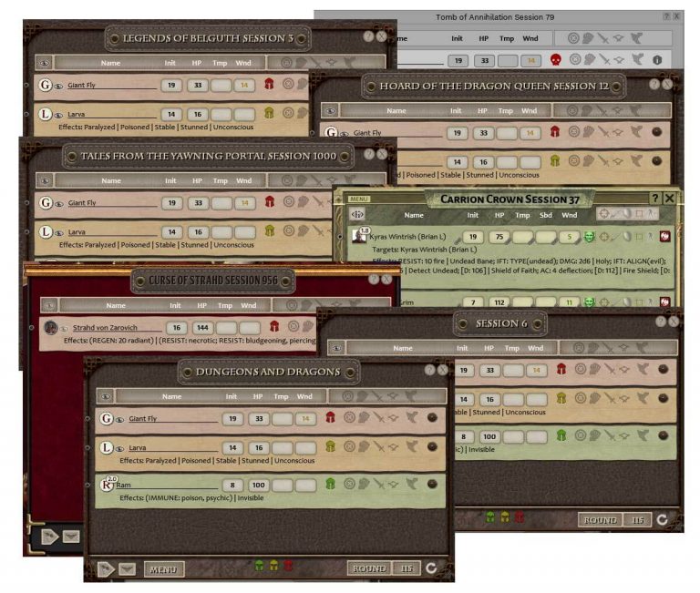Expand Giant Fly targeting circle in Dungeons and Dragons

[x=350, y=417]
